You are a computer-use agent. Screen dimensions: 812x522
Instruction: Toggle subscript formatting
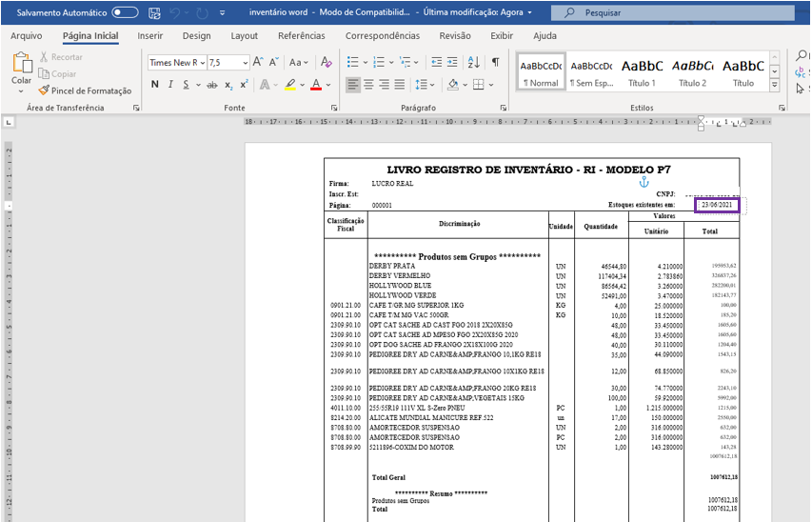click(x=228, y=85)
